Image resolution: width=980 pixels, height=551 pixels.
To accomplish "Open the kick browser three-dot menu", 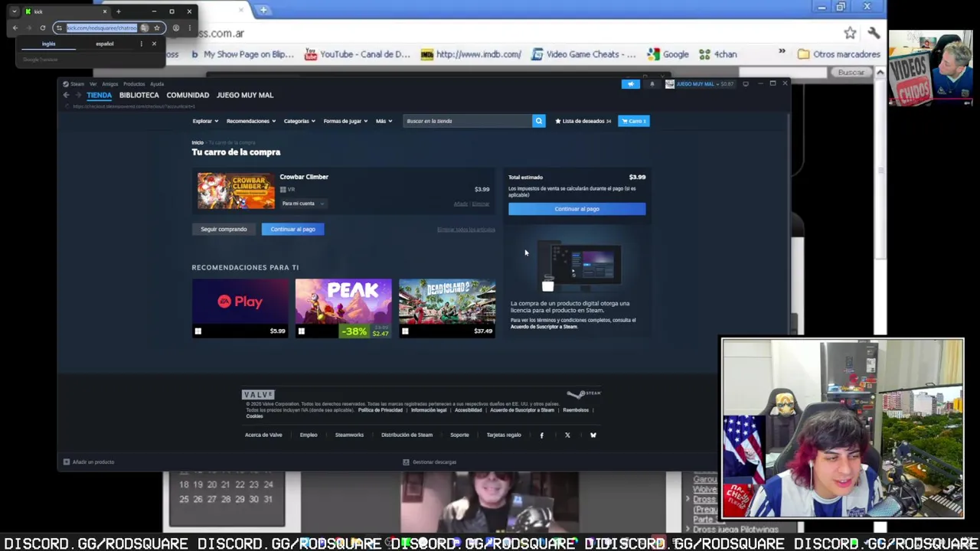I will coord(189,28).
